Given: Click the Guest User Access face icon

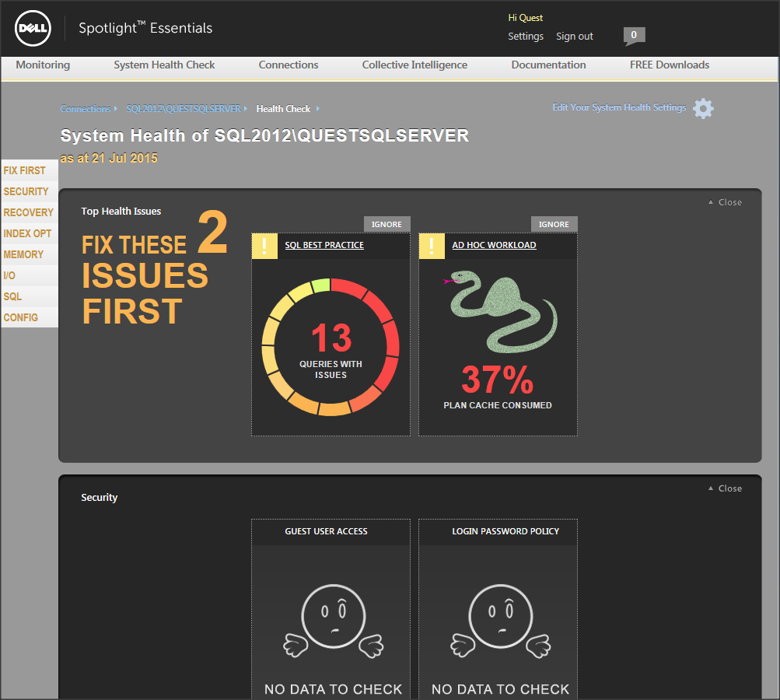Looking at the screenshot, I should tap(334, 621).
